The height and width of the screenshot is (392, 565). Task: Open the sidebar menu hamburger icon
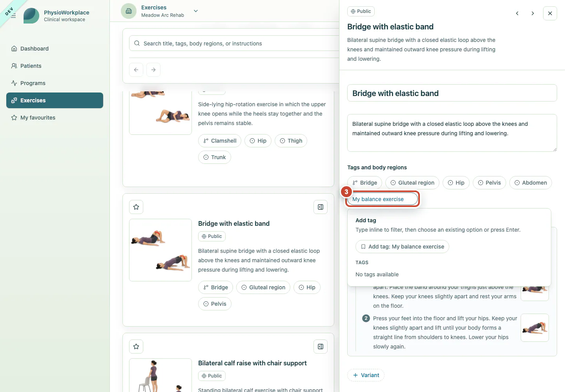(x=13, y=16)
